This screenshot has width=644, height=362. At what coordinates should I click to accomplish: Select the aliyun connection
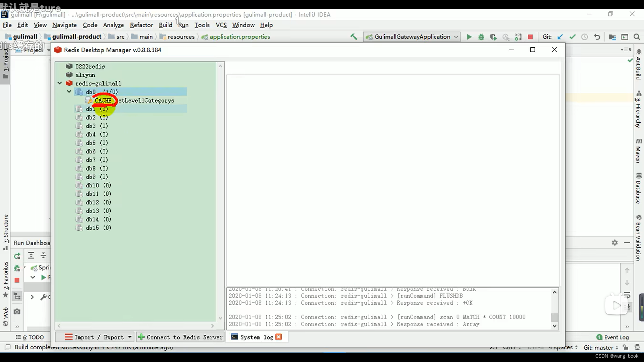point(85,75)
